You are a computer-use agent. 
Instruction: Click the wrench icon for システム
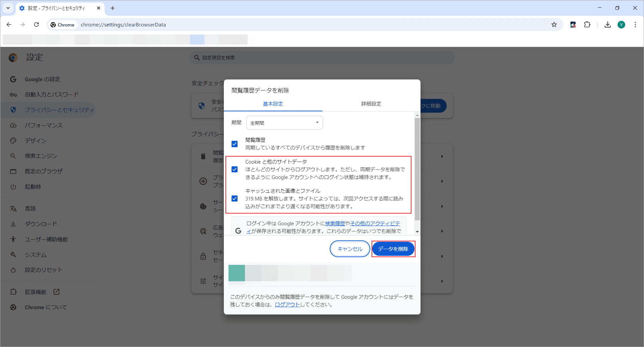pos(13,254)
